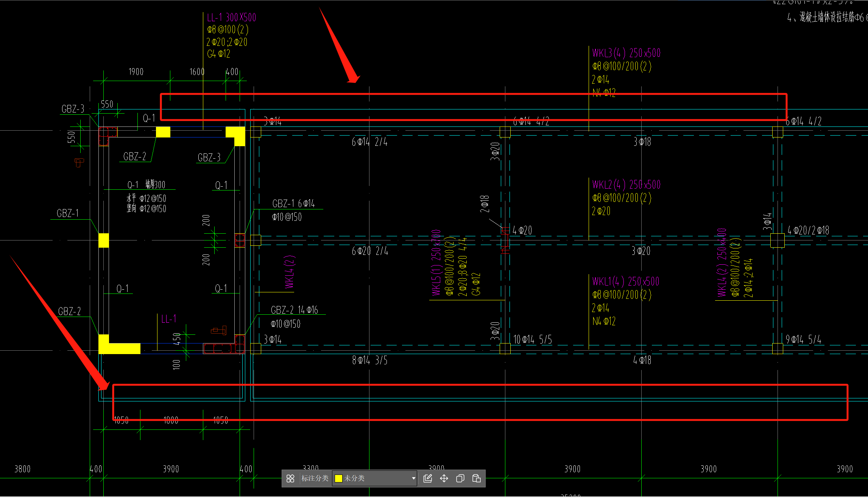
Task: Select the WKL1(4) 250x500 beam label
Action: coord(626,282)
